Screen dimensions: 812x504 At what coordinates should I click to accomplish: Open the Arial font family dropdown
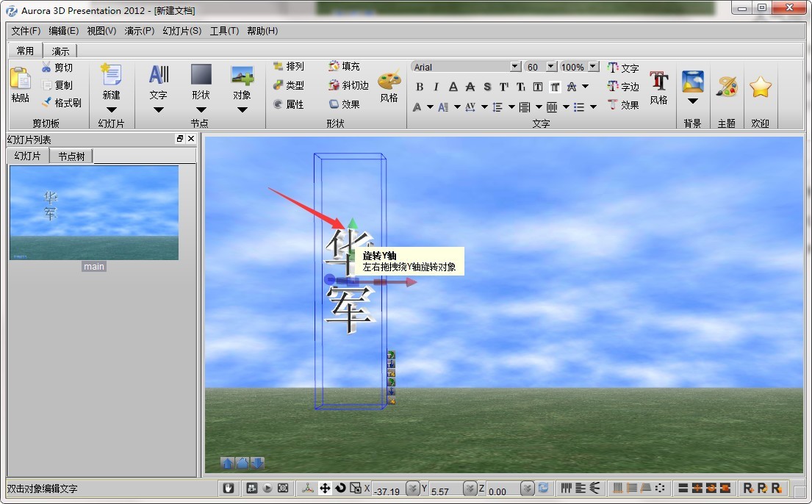(514, 66)
